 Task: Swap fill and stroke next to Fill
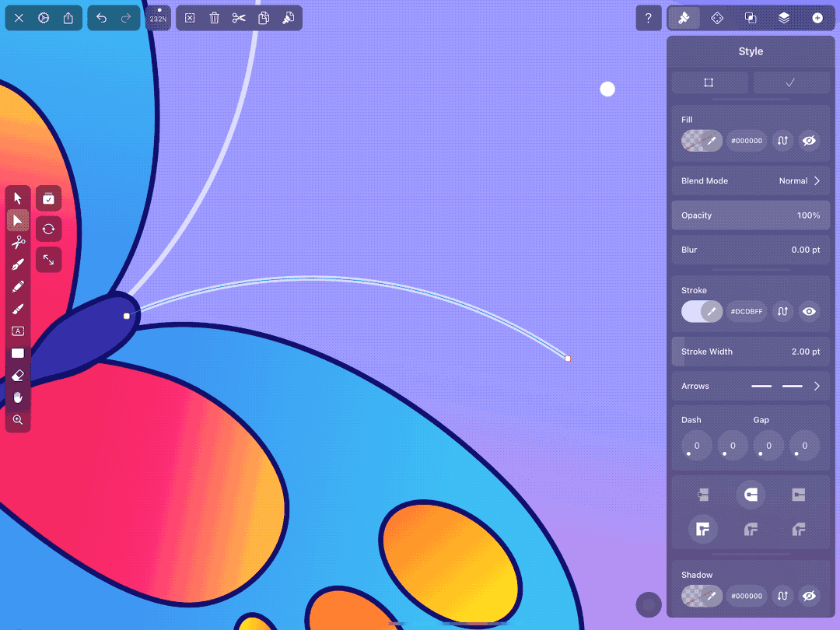[x=782, y=141]
